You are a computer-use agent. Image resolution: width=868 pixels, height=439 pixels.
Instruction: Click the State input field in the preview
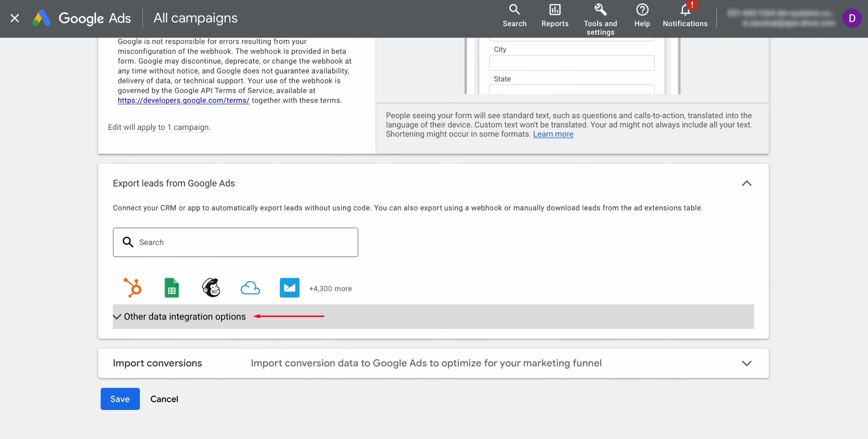click(572, 90)
